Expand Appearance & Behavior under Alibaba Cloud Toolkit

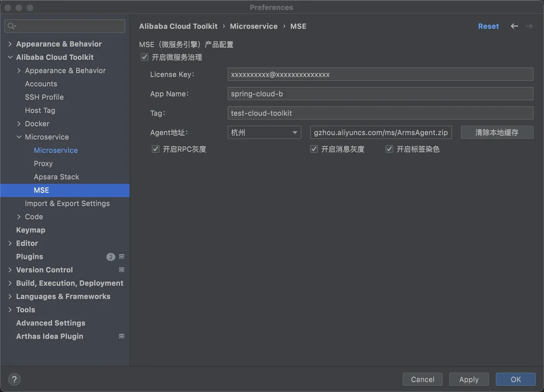tap(19, 70)
